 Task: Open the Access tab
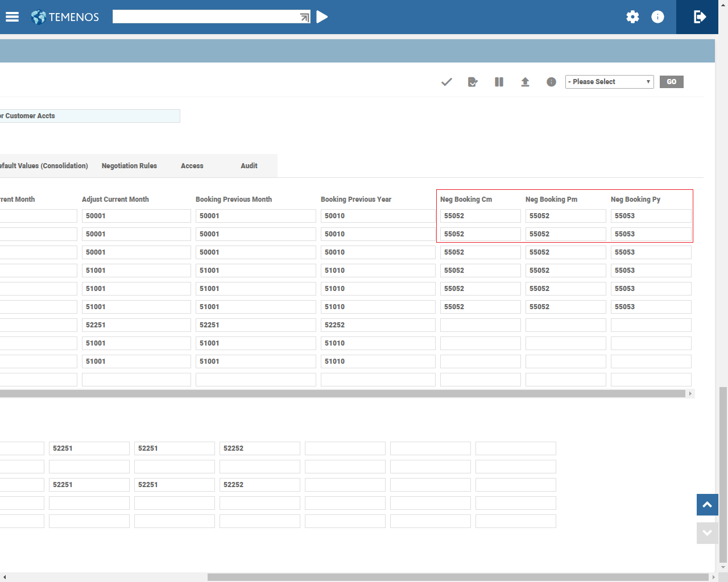point(192,166)
